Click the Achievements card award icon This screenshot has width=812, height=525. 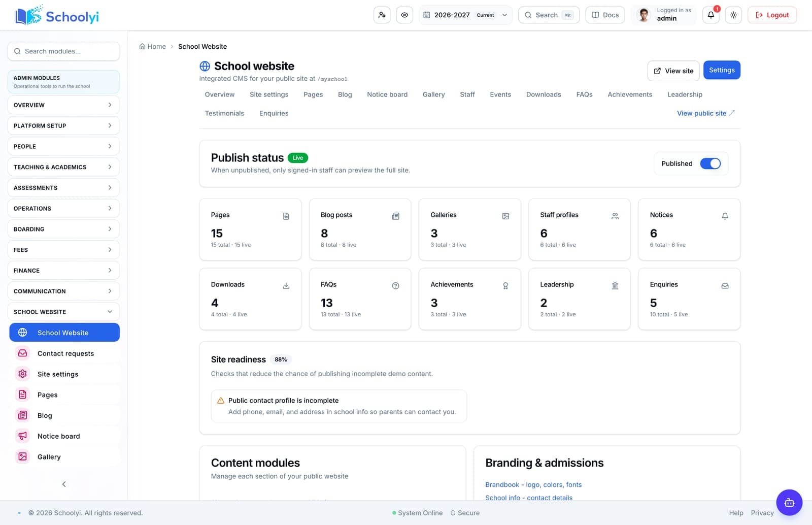(x=505, y=286)
